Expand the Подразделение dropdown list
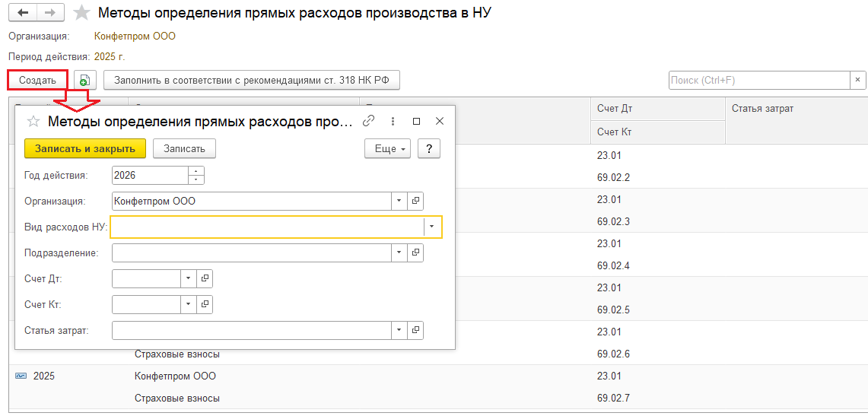Viewport: 868px width, 416px height. click(400, 253)
